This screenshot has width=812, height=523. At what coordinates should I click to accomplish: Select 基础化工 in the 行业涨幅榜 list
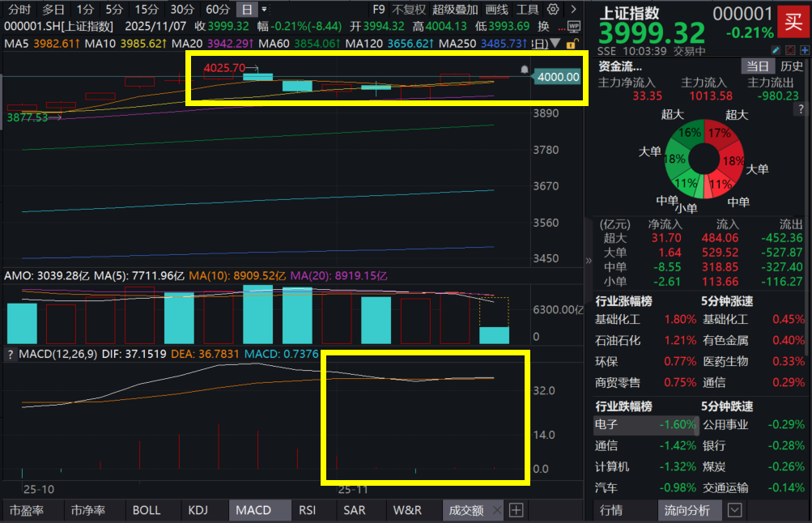click(x=620, y=319)
